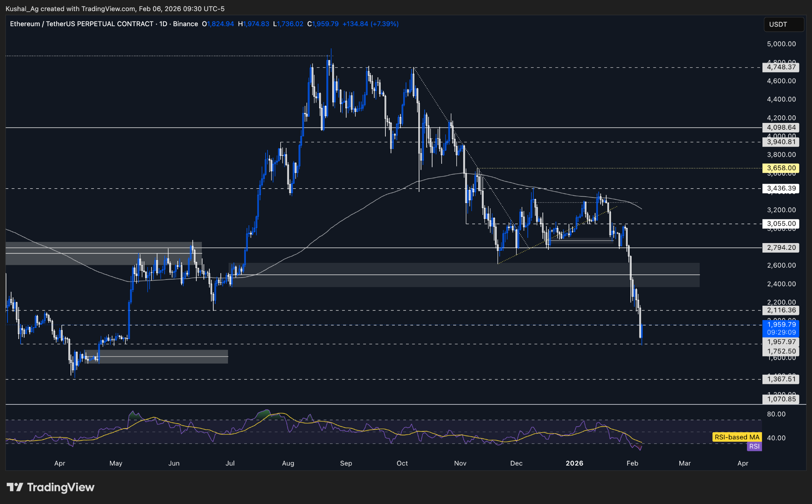The width and height of the screenshot is (812, 504).
Task: Select the 2,794.20 price level label
Action: 781,248
